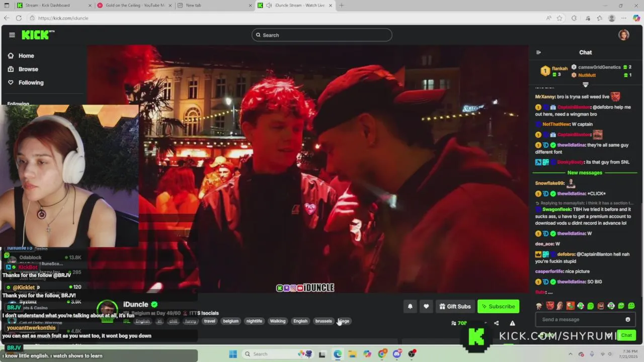Click the red angry face quick emote
The width and height of the screenshot is (644, 362).
pos(549,306)
